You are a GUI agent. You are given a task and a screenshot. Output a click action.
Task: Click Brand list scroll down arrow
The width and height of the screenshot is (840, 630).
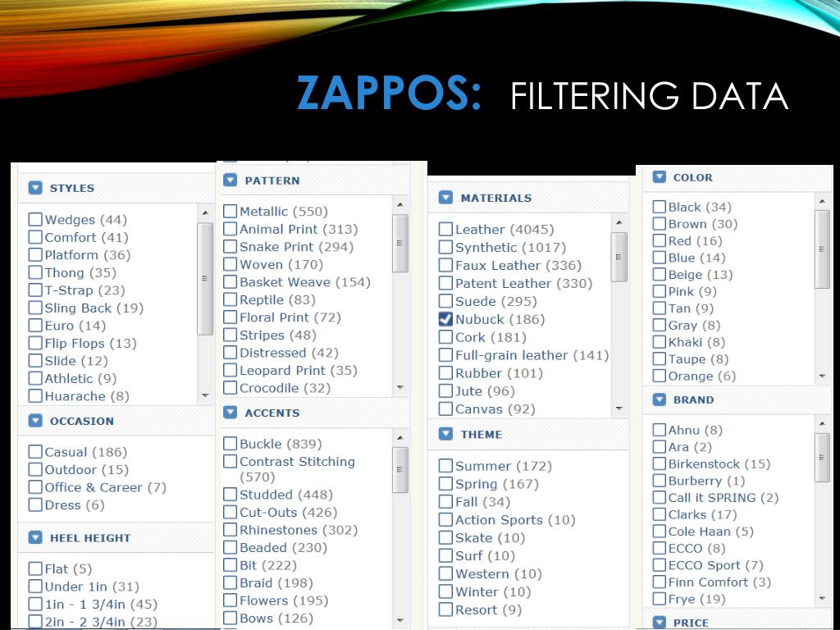click(x=822, y=598)
